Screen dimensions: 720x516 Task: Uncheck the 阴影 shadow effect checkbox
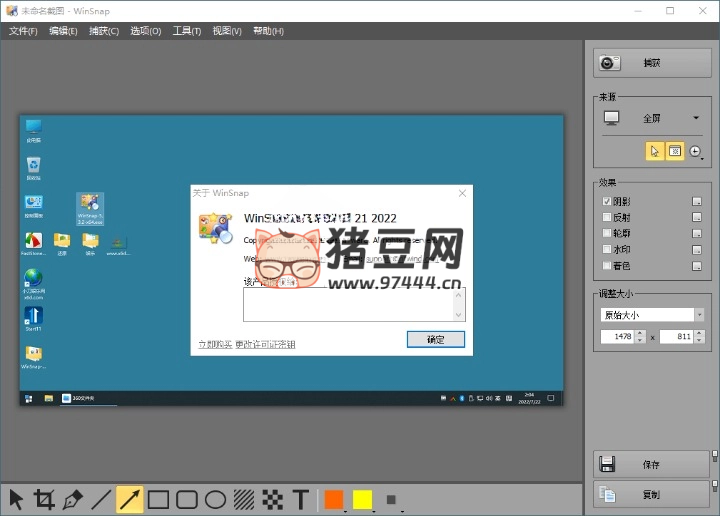(x=606, y=201)
